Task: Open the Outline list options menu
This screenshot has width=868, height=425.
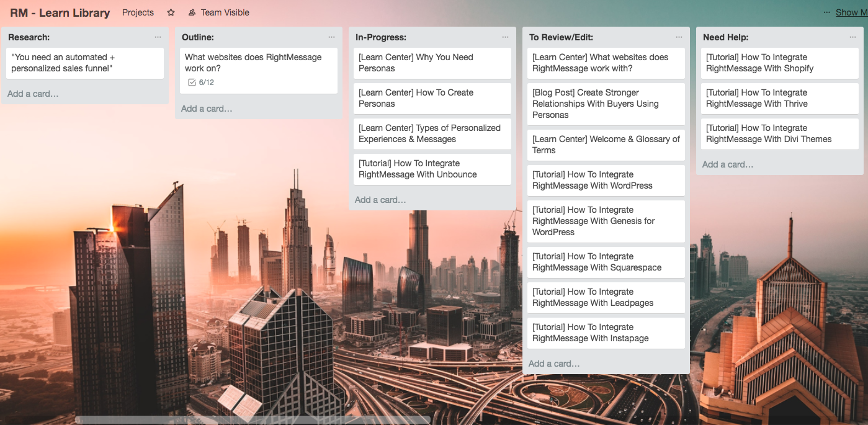Action: pyautogui.click(x=332, y=37)
